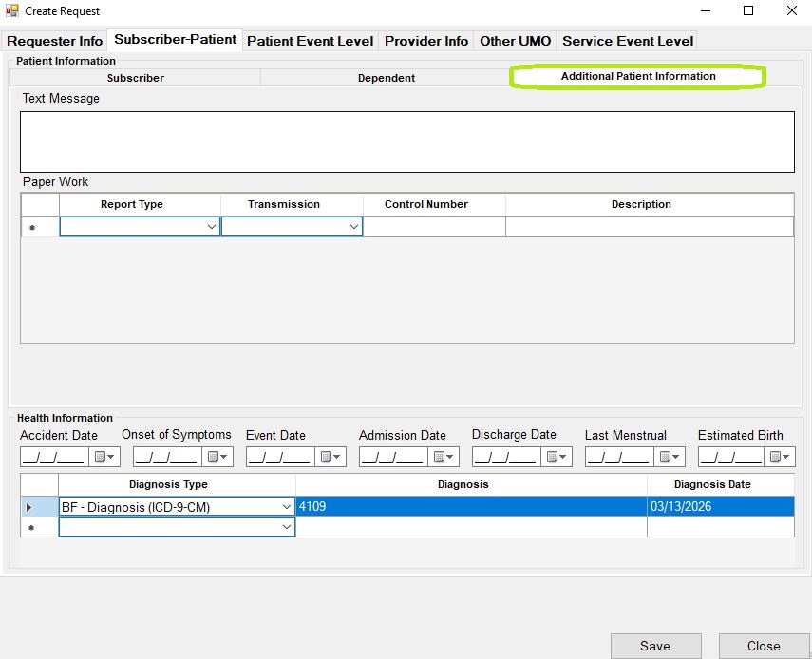
Task: Click the Diagnosis Date column header
Action: pos(720,484)
